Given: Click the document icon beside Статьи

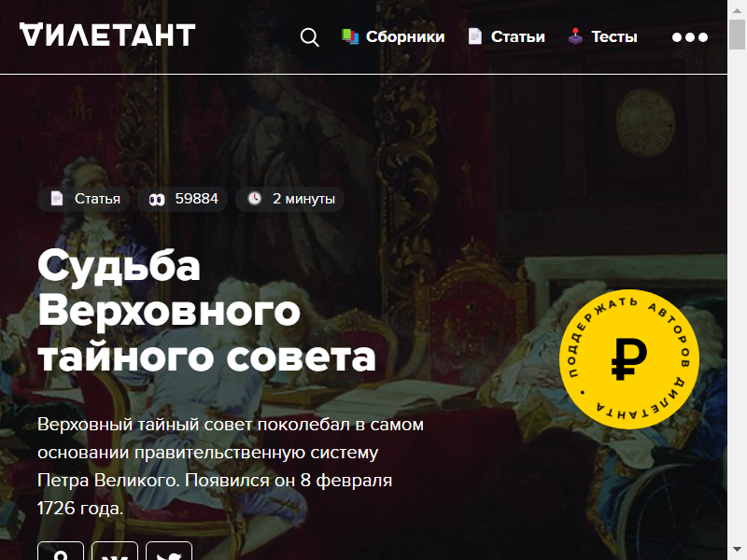Looking at the screenshot, I should [x=475, y=36].
